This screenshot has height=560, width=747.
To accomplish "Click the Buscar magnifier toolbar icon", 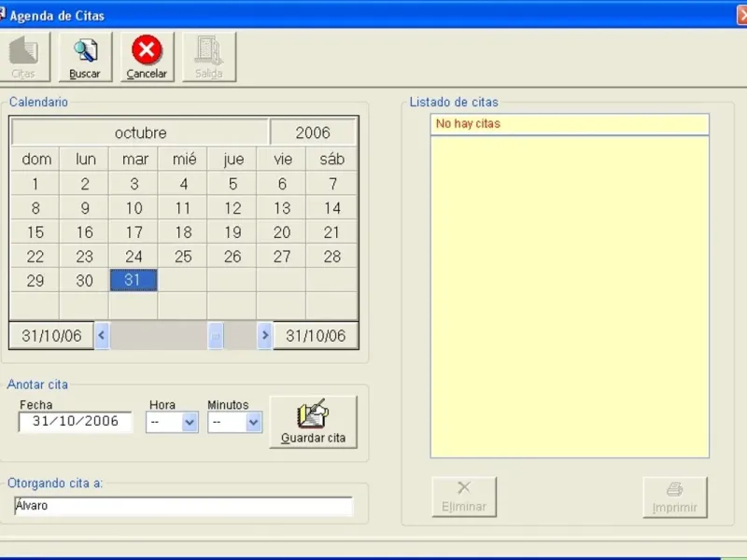I will click(x=85, y=57).
